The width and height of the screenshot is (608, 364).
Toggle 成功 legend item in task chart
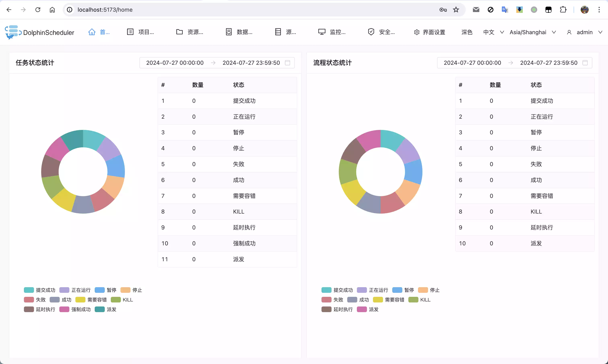pyautogui.click(x=61, y=300)
